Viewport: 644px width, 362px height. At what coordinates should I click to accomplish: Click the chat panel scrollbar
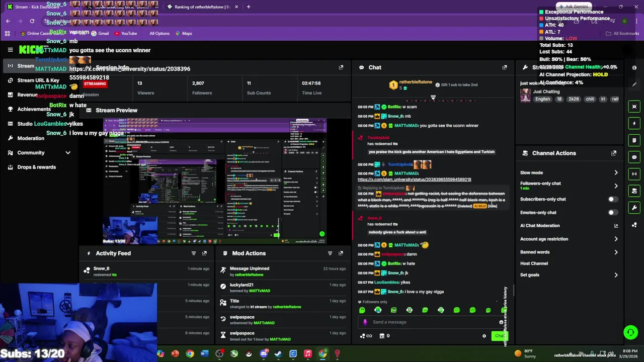pos(513,291)
